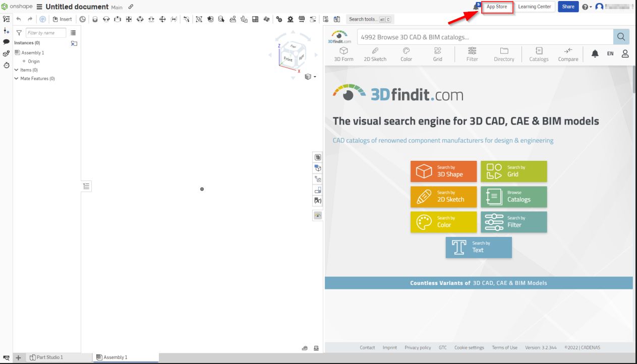Select the Cylindrical mate tool
Viewport: 637px width, 364px height.
click(140, 19)
